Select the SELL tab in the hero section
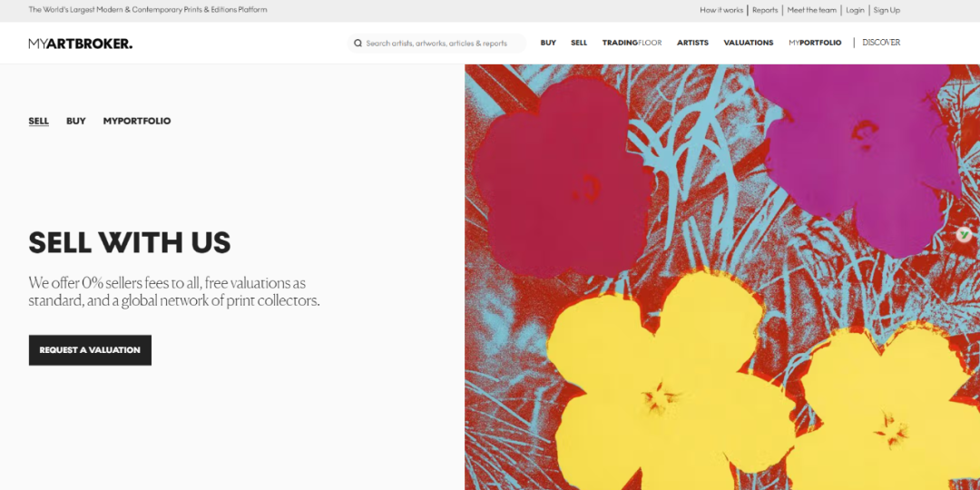This screenshot has height=490, width=980. [x=39, y=121]
